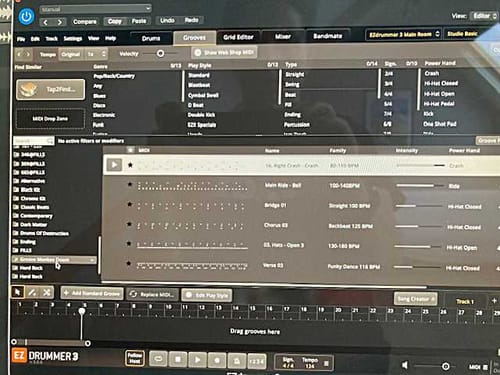Select the cut tool next to pencil
This screenshot has width=500, height=375.
(47, 292)
